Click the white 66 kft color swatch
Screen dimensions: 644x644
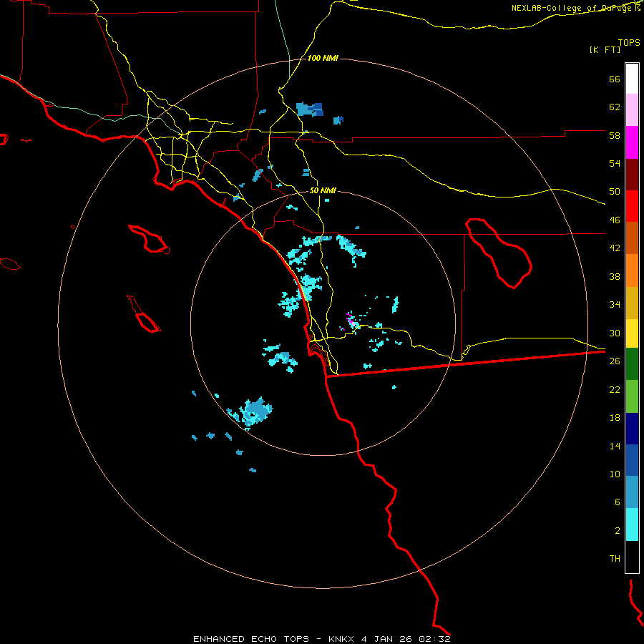pyautogui.click(x=632, y=79)
